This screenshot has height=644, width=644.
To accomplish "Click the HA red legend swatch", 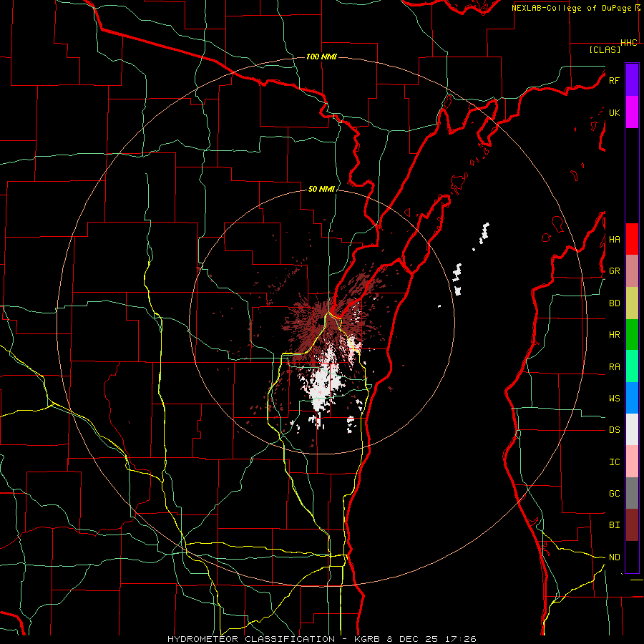I will coord(632,239).
